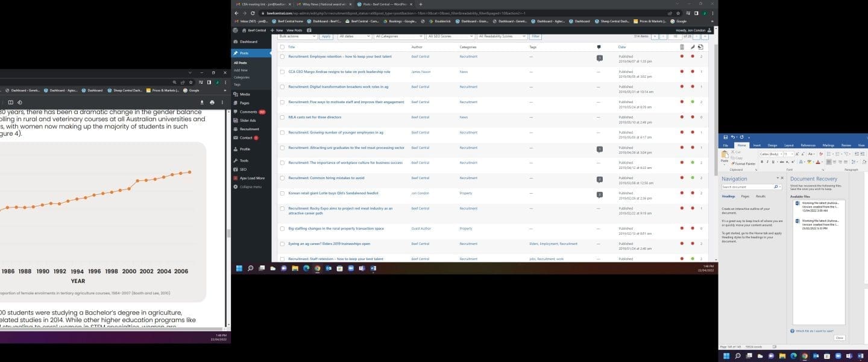Open the All SEO Scores dropdown
Image resolution: width=868 pixels, height=362 pixels.
[450, 36]
